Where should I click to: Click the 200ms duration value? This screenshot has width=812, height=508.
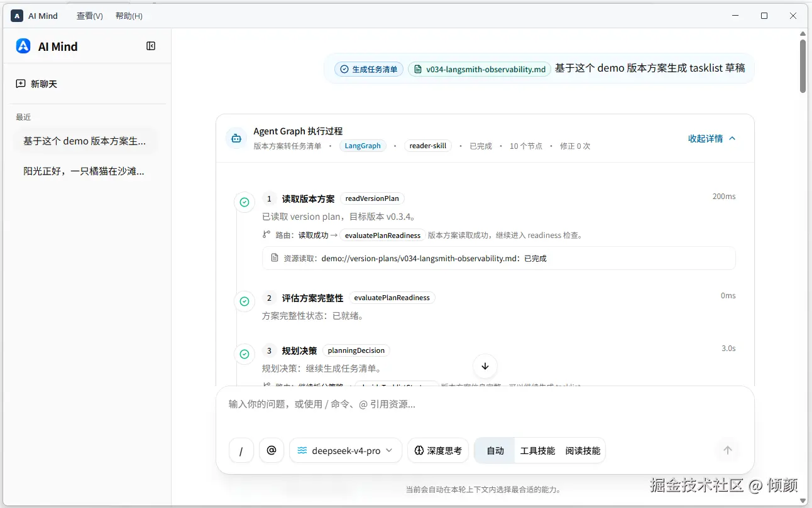point(724,197)
